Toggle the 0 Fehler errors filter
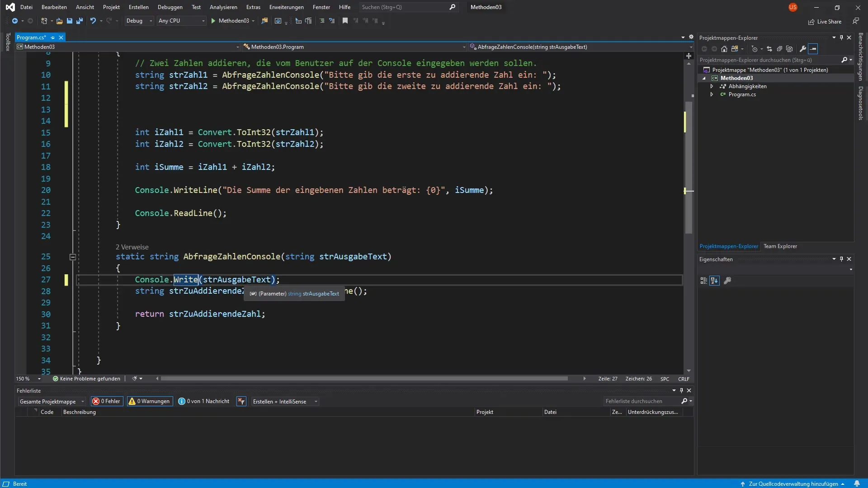The height and width of the screenshot is (488, 868). [107, 401]
